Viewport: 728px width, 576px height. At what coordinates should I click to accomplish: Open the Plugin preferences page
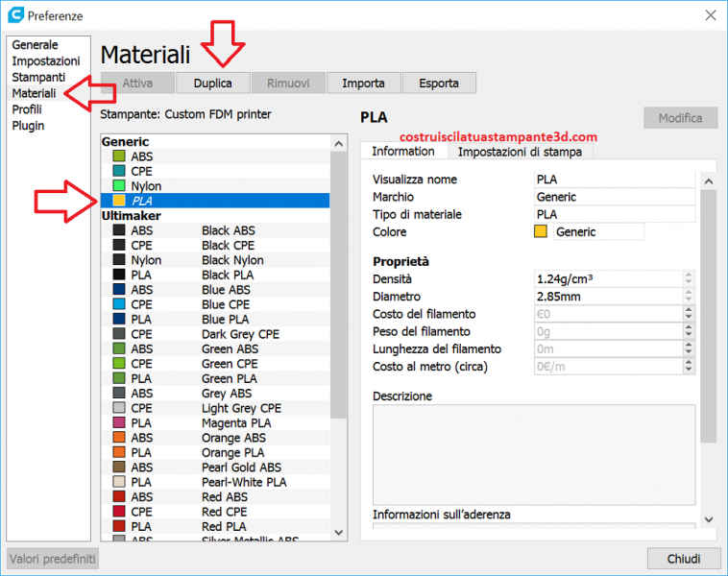28,126
